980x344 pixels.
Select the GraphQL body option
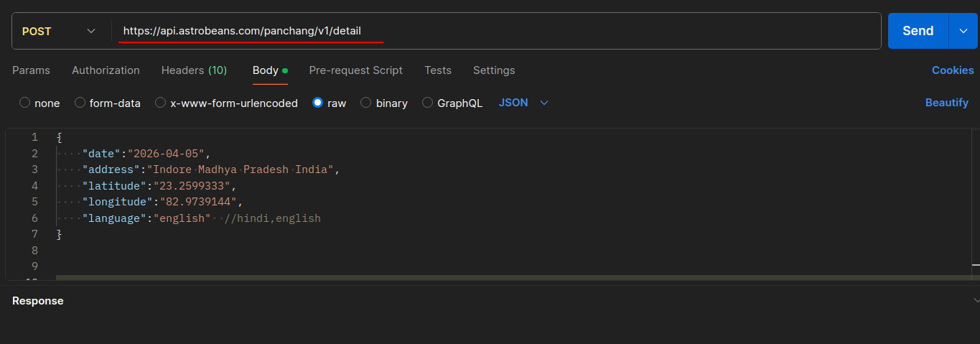point(428,103)
